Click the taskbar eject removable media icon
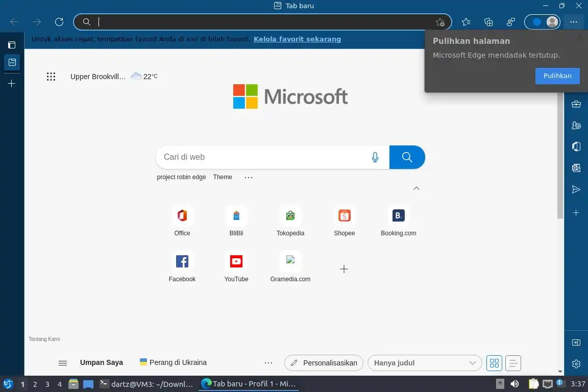The height and width of the screenshot is (392, 588). click(x=500, y=384)
